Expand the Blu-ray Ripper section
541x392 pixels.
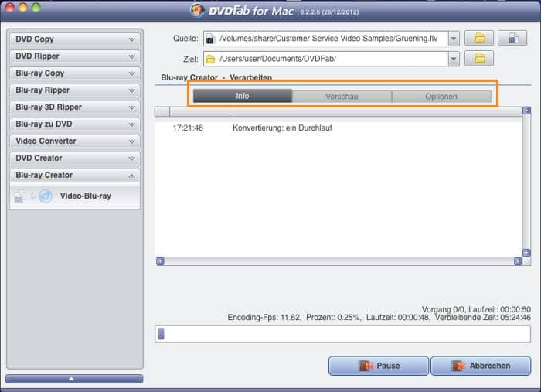(x=75, y=90)
